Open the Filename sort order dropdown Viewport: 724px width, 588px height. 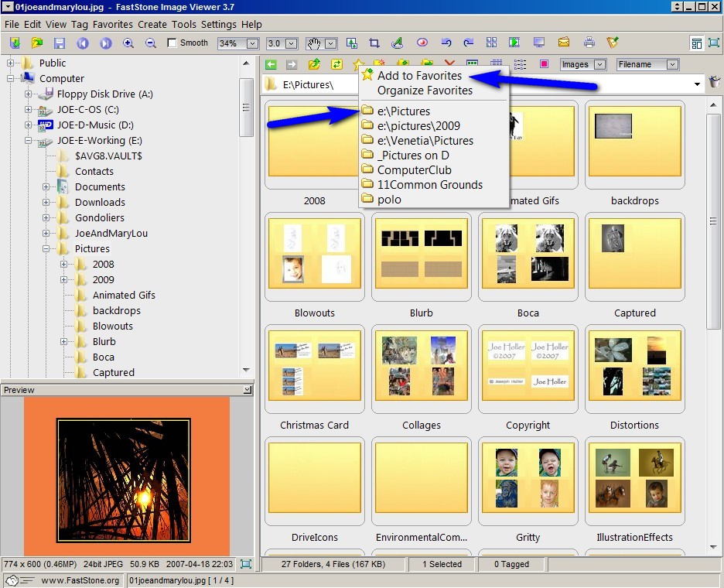pos(673,65)
